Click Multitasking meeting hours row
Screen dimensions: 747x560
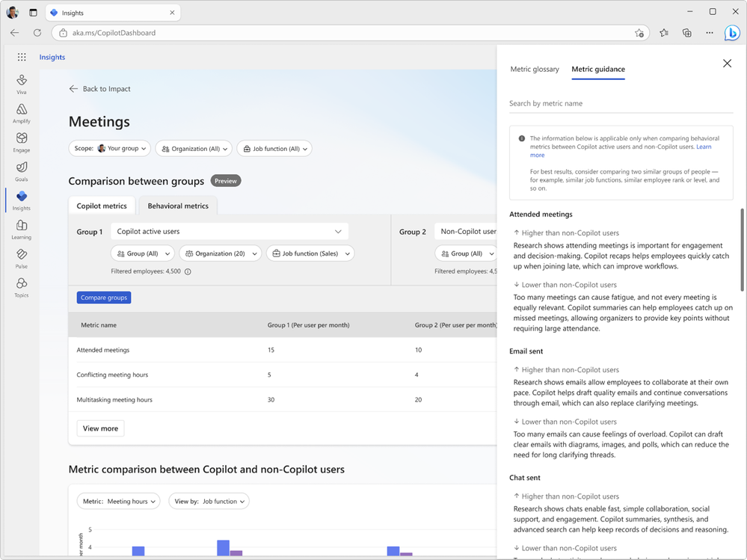click(x=283, y=399)
